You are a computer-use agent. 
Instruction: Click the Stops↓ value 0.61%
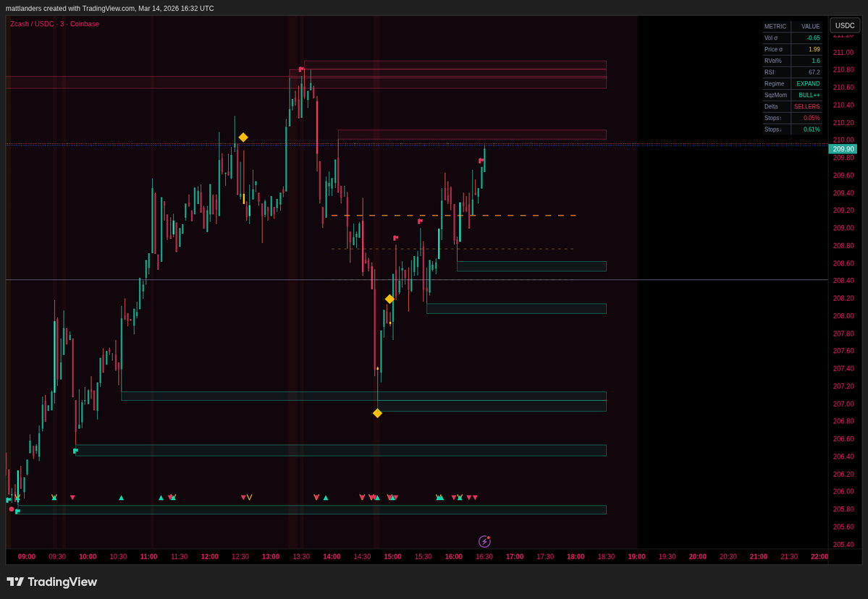812,129
